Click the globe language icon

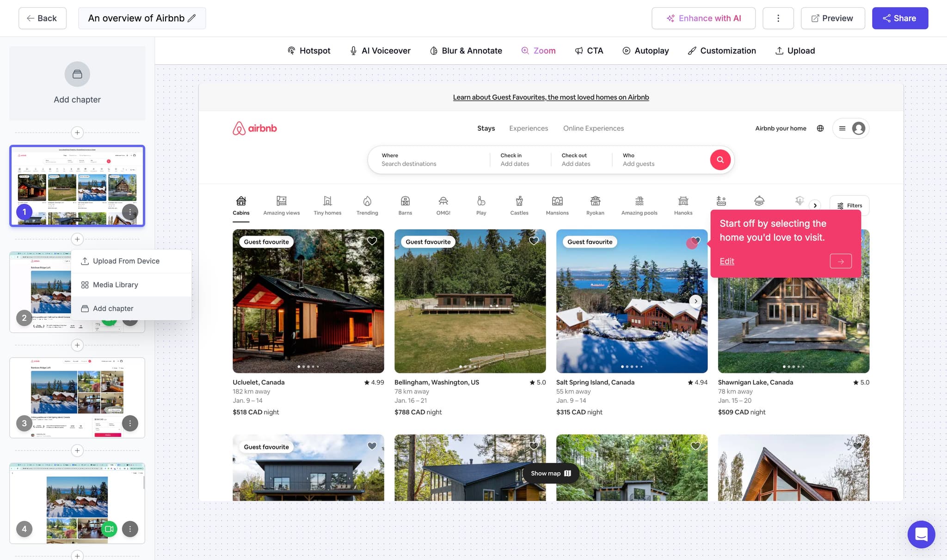tap(820, 128)
